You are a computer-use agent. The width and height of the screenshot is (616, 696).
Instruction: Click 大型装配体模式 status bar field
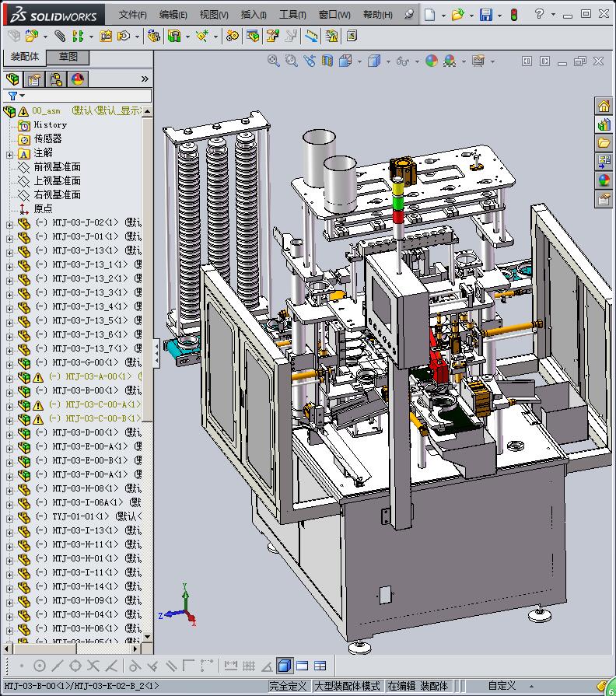pyautogui.click(x=347, y=686)
